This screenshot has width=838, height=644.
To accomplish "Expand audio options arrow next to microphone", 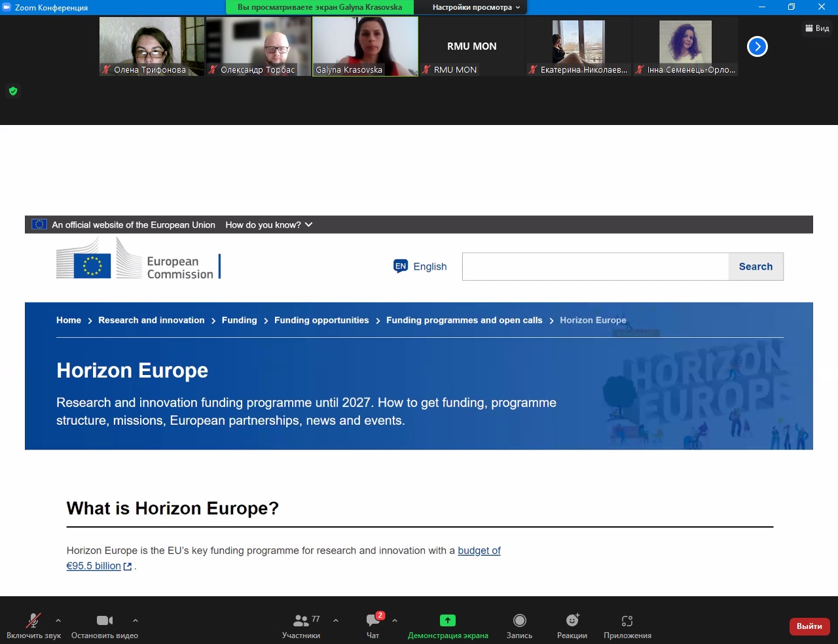I will tap(58, 620).
